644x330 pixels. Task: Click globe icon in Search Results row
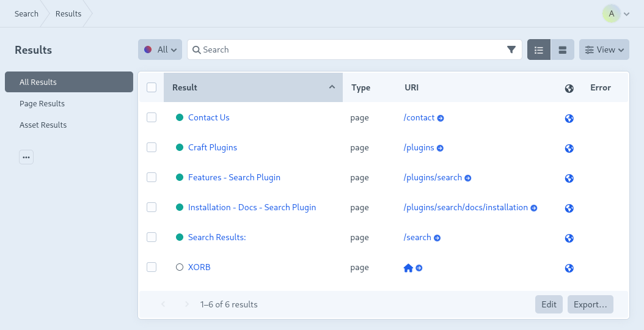(569, 238)
